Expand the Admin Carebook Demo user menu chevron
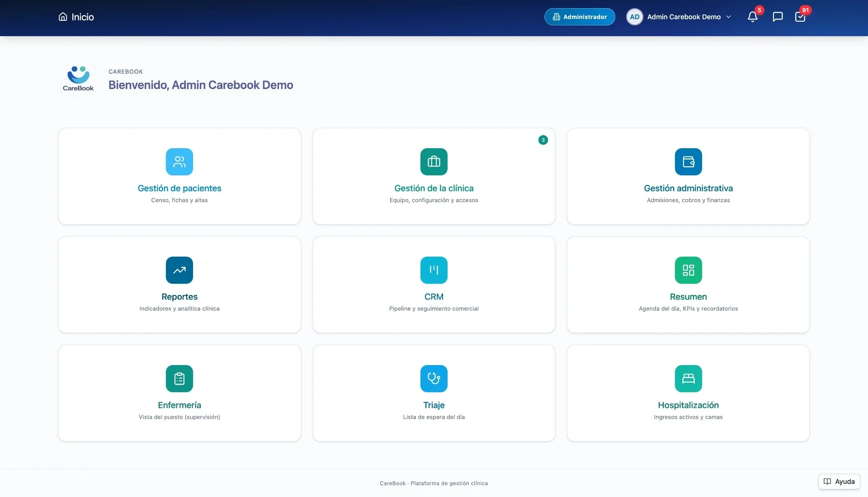868x497 pixels. point(728,17)
